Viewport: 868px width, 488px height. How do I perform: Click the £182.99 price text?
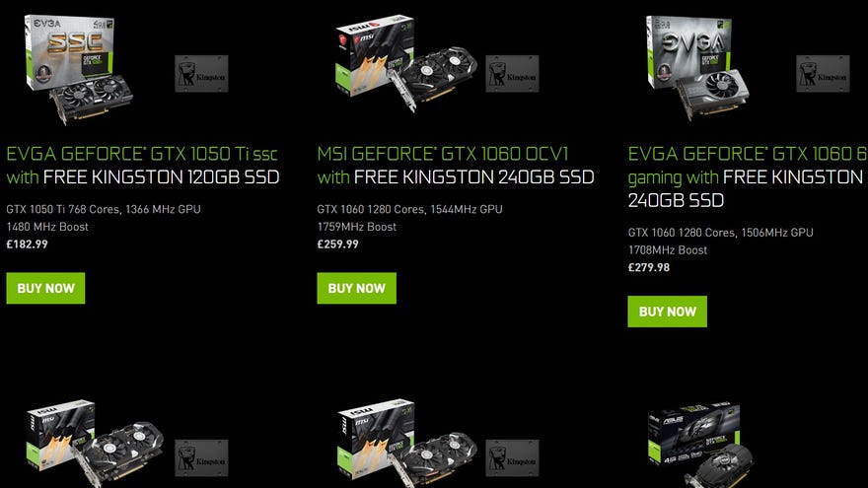[28, 244]
